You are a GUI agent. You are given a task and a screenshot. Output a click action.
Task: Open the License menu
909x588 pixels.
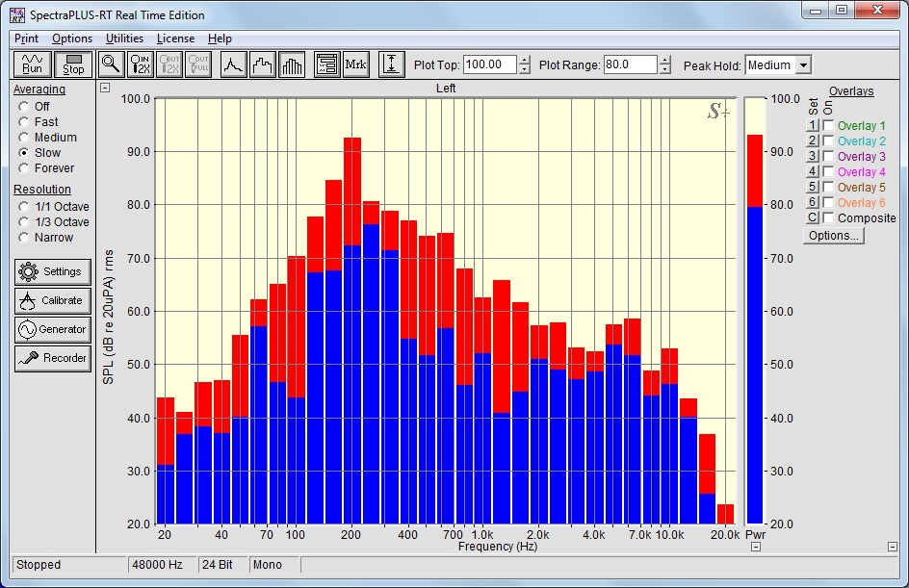click(x=175, y=38)
